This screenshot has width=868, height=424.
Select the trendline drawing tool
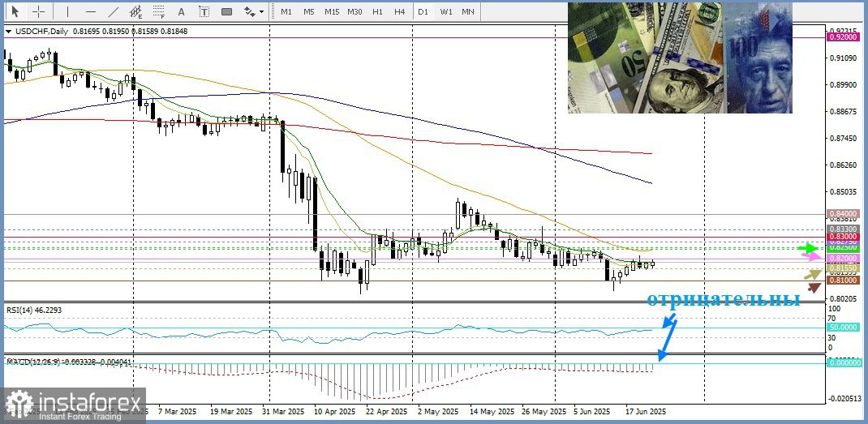[114, 11]
